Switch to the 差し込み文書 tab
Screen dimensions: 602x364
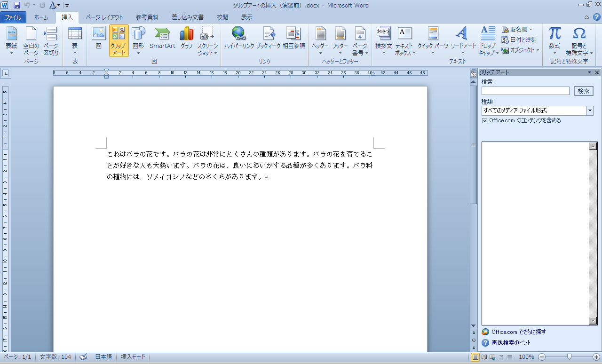click(x=188, y=17)
